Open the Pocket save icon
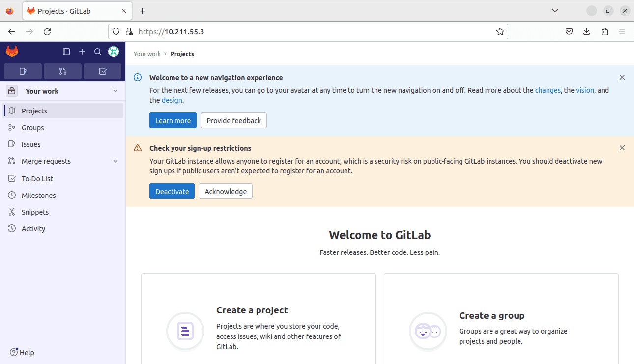Image resolution: width=634 pixels, height=364 pixels. [x=569, y=31]
